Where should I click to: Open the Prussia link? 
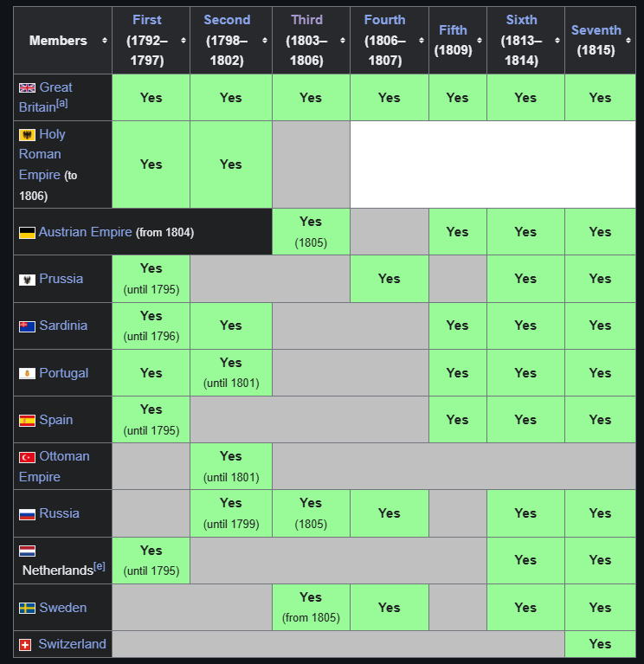61,279
